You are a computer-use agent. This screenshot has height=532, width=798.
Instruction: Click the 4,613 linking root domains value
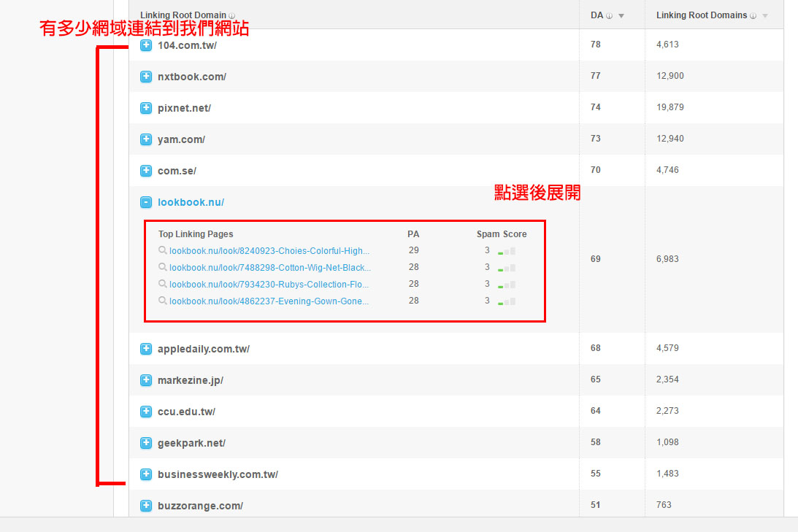pyautogui.click(x=667, y=45)
